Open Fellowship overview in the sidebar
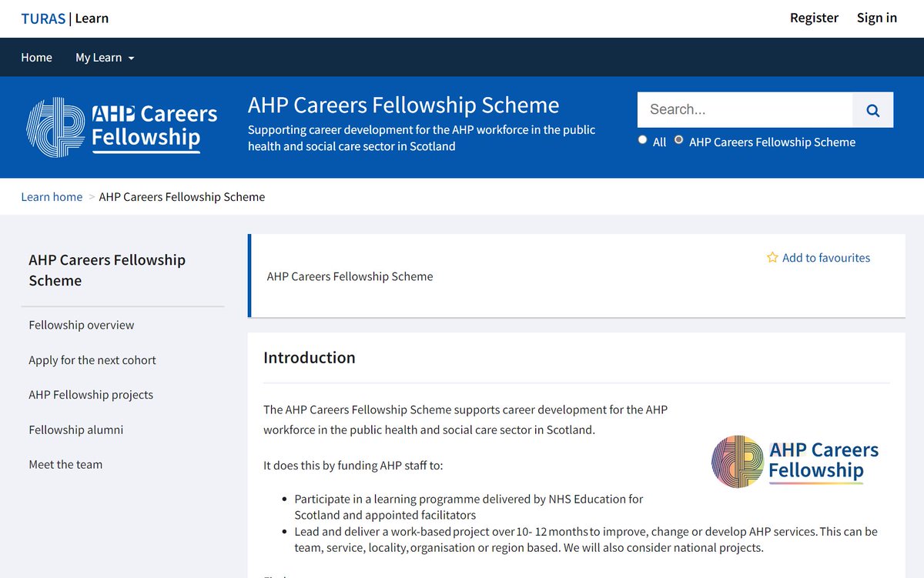This screenshot has height=578, width=924. pos(82,325)
